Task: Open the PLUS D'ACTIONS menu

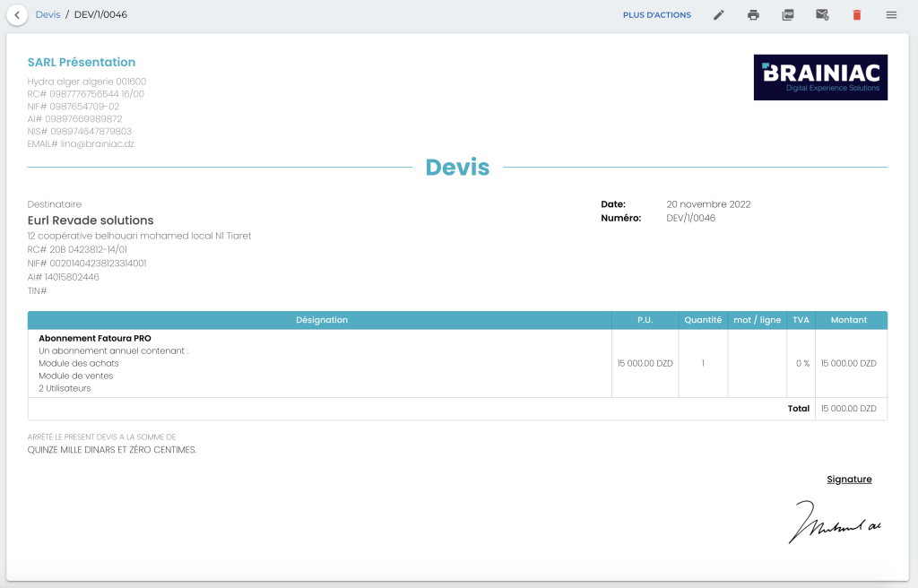Action: point(657,15)
